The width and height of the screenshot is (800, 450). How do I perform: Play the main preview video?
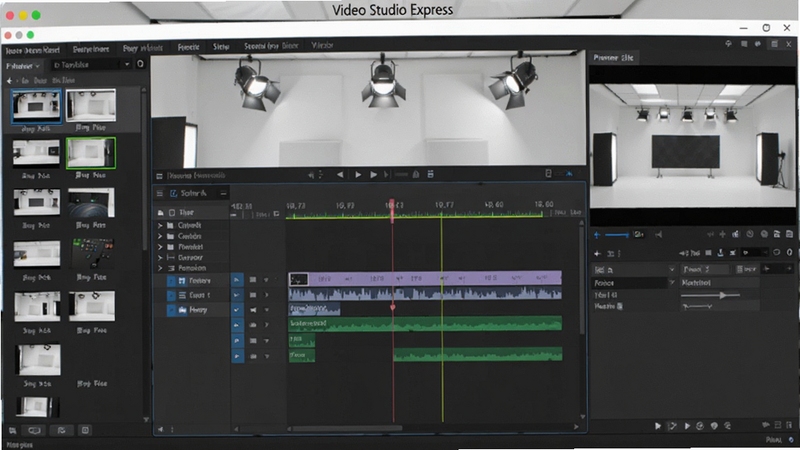pos(358,174)
